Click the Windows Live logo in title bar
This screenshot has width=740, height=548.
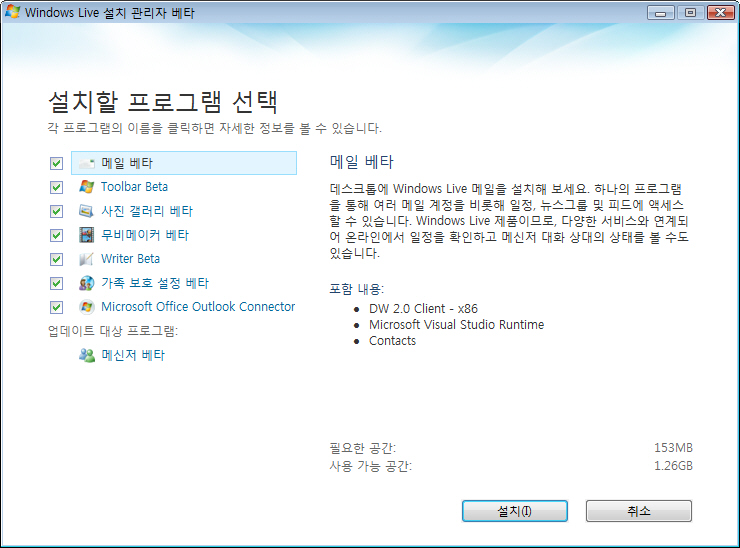(12, 12)
